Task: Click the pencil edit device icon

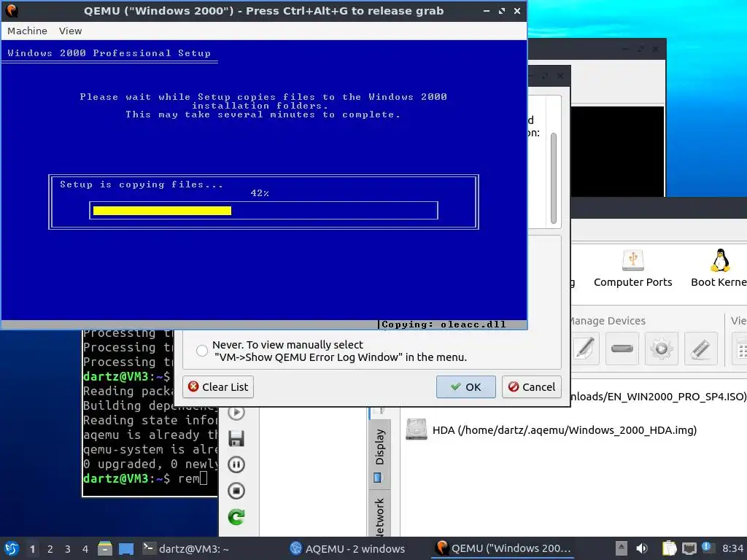Action: click(584, 349)
